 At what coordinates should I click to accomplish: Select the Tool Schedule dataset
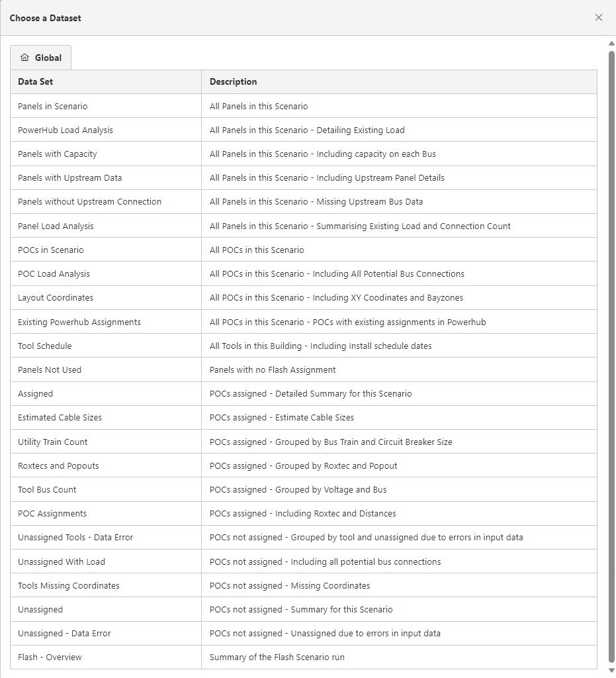coord(45,346)
